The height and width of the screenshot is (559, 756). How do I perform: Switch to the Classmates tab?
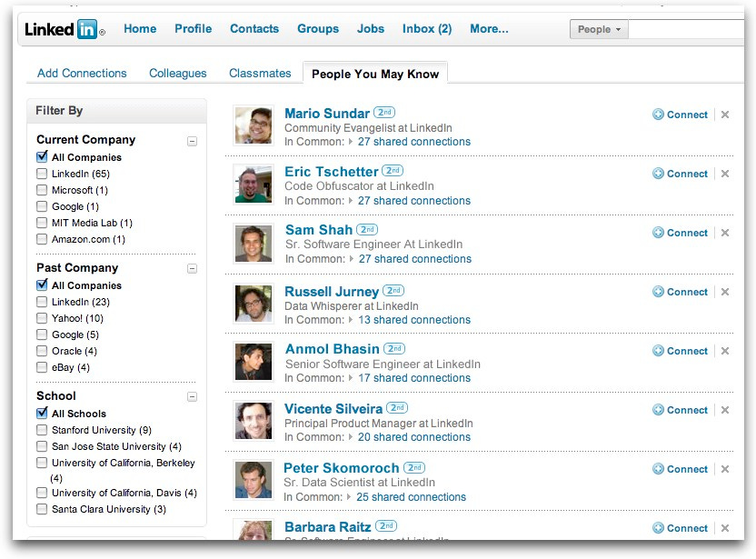point(260,74)
